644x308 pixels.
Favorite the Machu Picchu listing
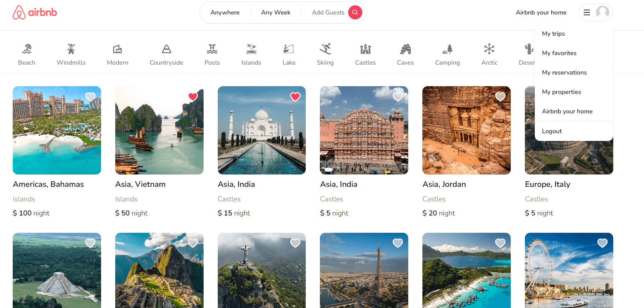[x=193, y=243]
